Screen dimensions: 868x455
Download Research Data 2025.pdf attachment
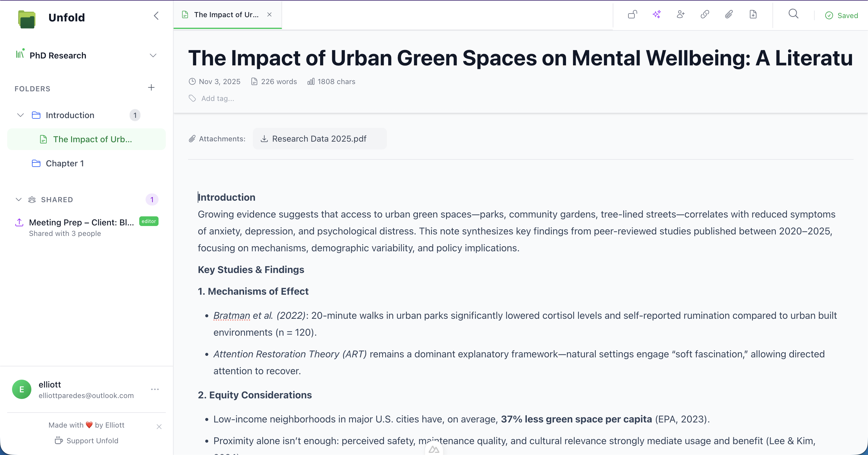point(319,139)
